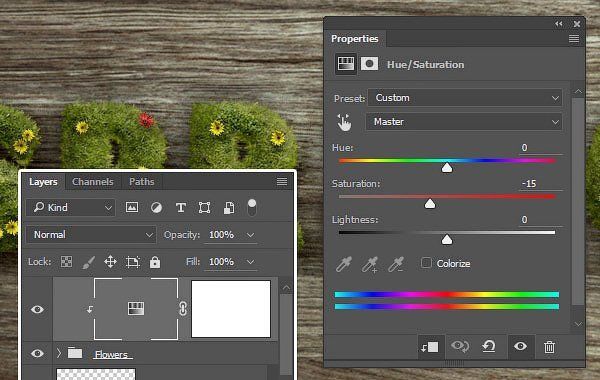Click the Lightness value field
This screenshot has width=600, height=380.
[x=540, y=220]
